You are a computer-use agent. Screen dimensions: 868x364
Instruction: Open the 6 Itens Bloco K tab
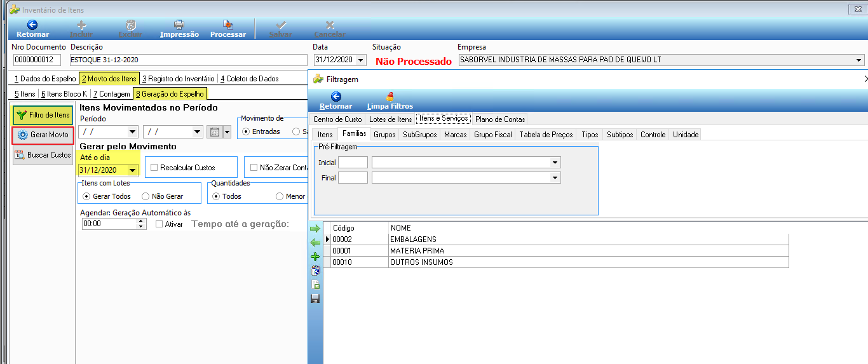64,94
